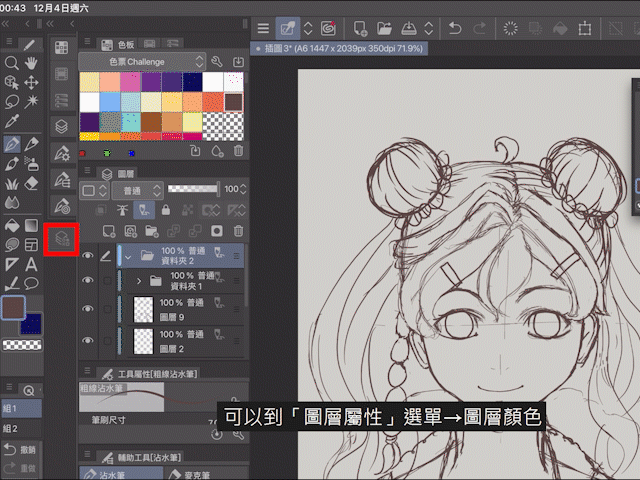Open the Layer Property panel icon
640x480 pixels.
(62, 239)
